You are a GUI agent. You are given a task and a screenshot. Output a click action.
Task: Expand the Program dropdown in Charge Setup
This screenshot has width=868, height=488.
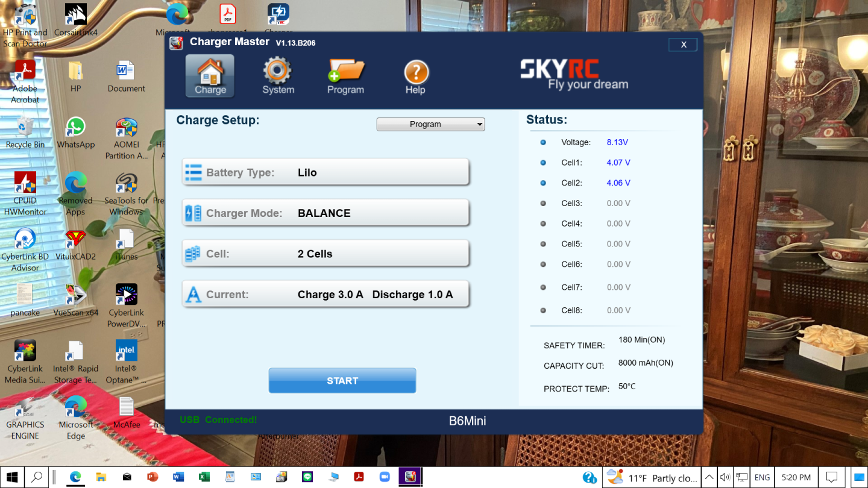coord(431,124)
